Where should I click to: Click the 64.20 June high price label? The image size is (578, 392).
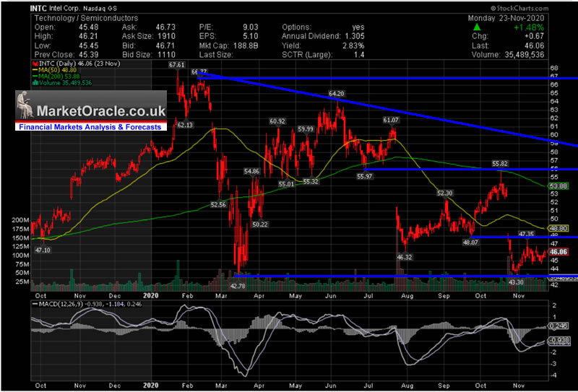coord(336,94)
